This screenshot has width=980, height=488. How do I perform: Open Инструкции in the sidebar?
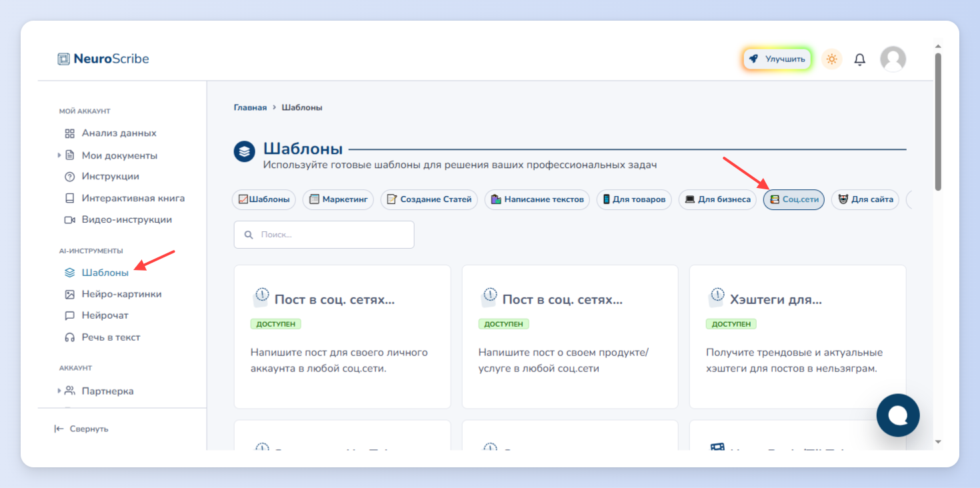click(102, 177)
